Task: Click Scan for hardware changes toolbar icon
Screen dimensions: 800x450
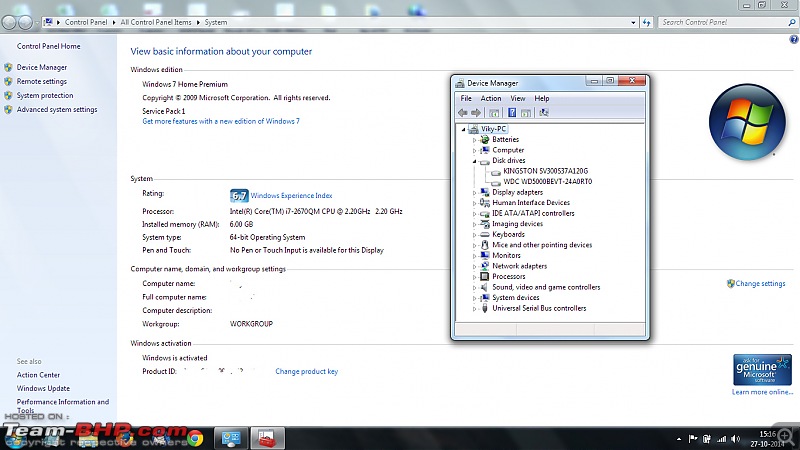Action: (x=544, y=113)
